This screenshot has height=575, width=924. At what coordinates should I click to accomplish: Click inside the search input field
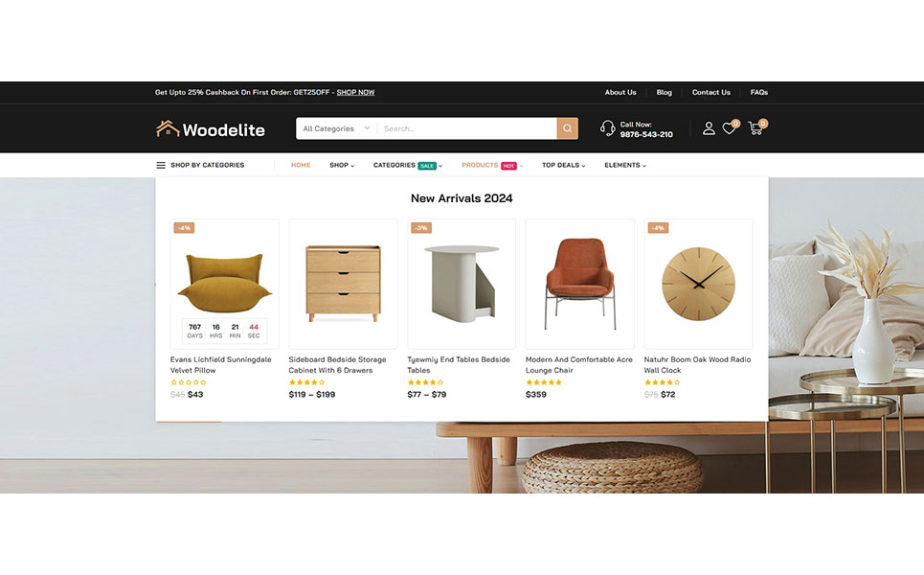466,128
